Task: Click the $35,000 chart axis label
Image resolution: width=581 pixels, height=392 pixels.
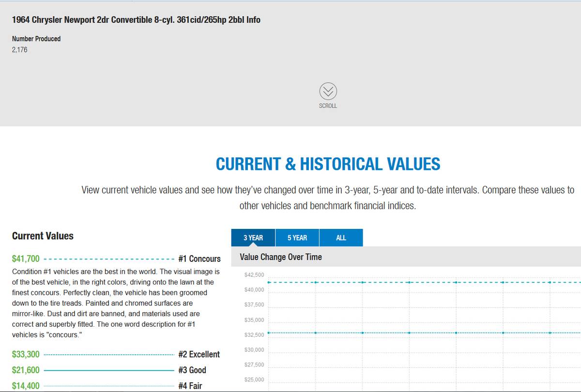Action: pyautogui.click(x=254, y=320)
